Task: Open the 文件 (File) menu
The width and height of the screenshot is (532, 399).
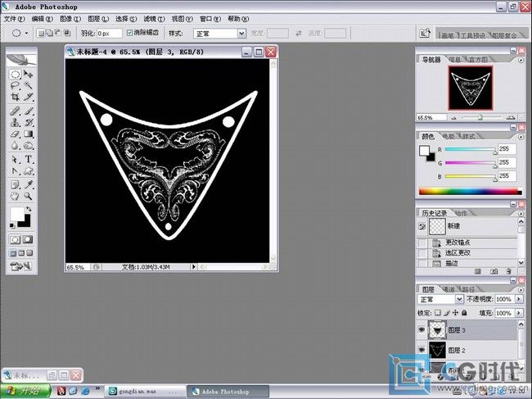Action: tap(14, 19)
